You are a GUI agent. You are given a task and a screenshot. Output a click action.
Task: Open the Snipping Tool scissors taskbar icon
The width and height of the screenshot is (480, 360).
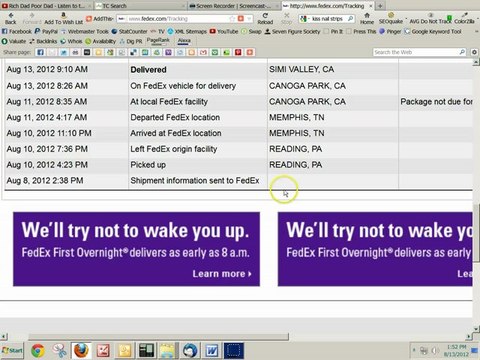coord(59,350)
